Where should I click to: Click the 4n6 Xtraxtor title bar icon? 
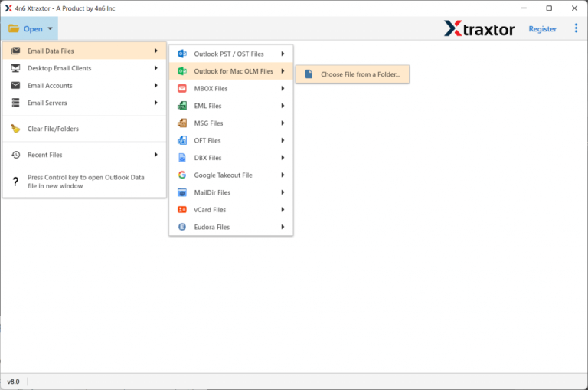8,8
